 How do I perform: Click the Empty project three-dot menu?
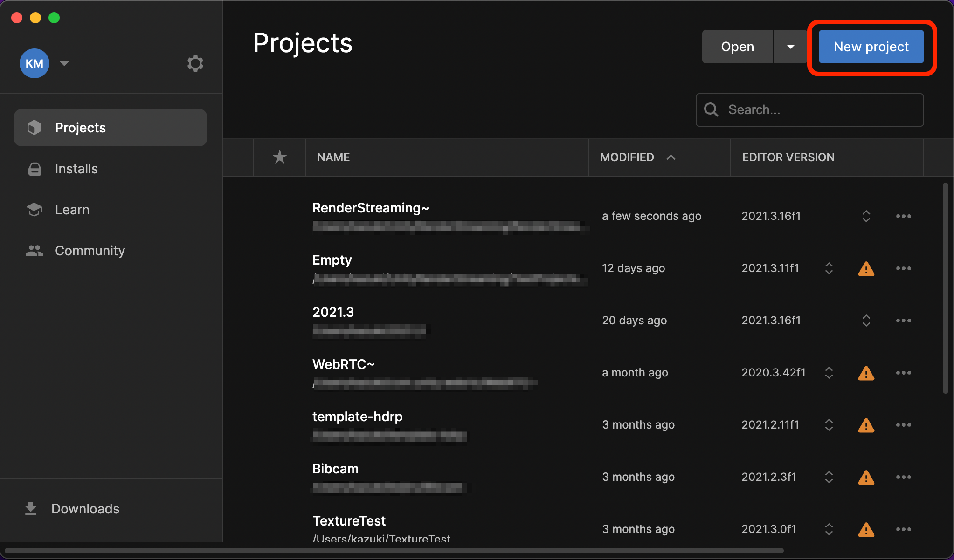[904, 269]
